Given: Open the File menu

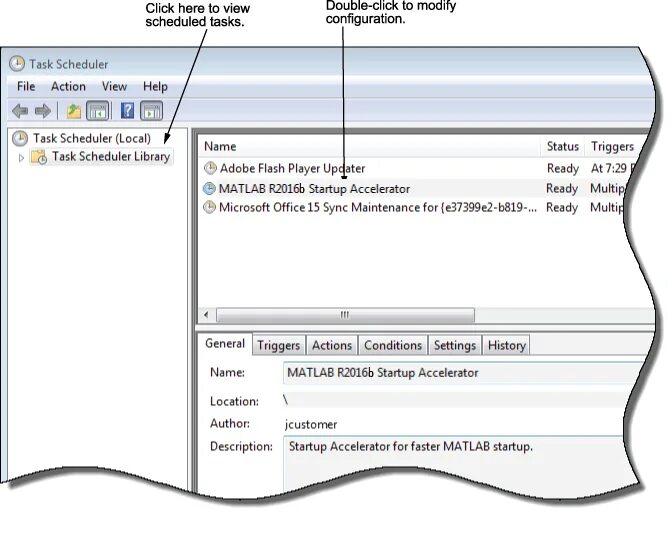Looking at the screenshot, I should coord(26,87).
